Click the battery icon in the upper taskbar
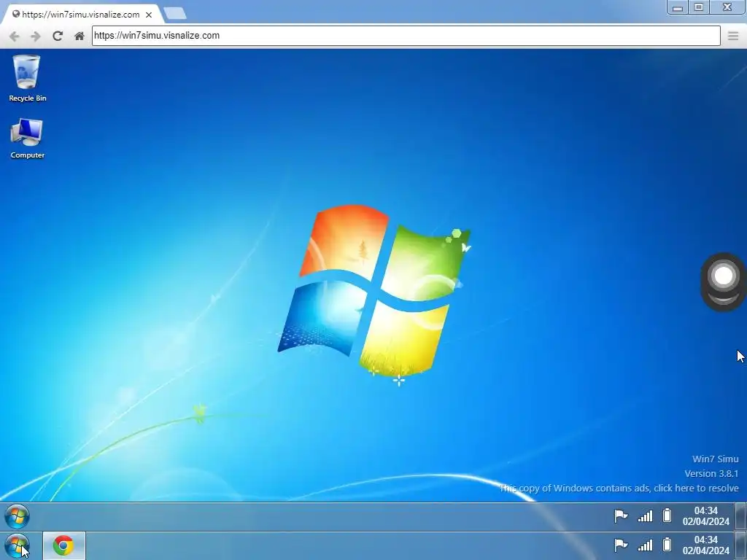 coord(667,516)
